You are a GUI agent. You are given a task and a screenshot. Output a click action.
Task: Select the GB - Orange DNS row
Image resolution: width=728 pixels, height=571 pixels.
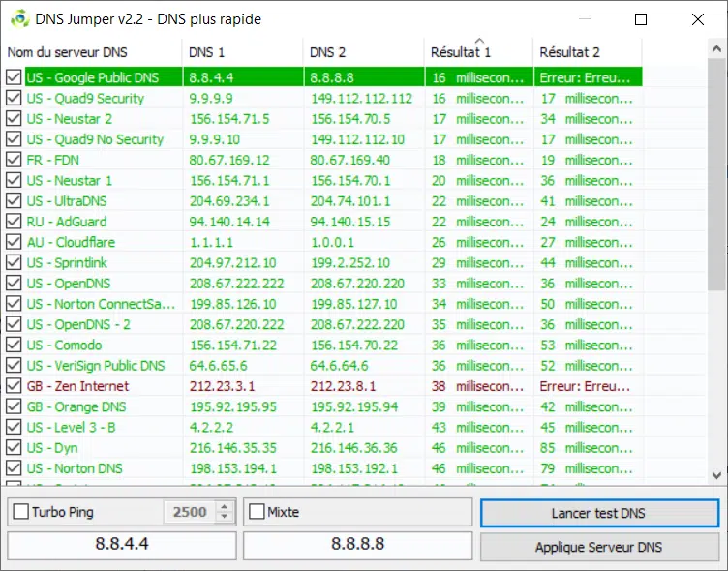point(324,406)
